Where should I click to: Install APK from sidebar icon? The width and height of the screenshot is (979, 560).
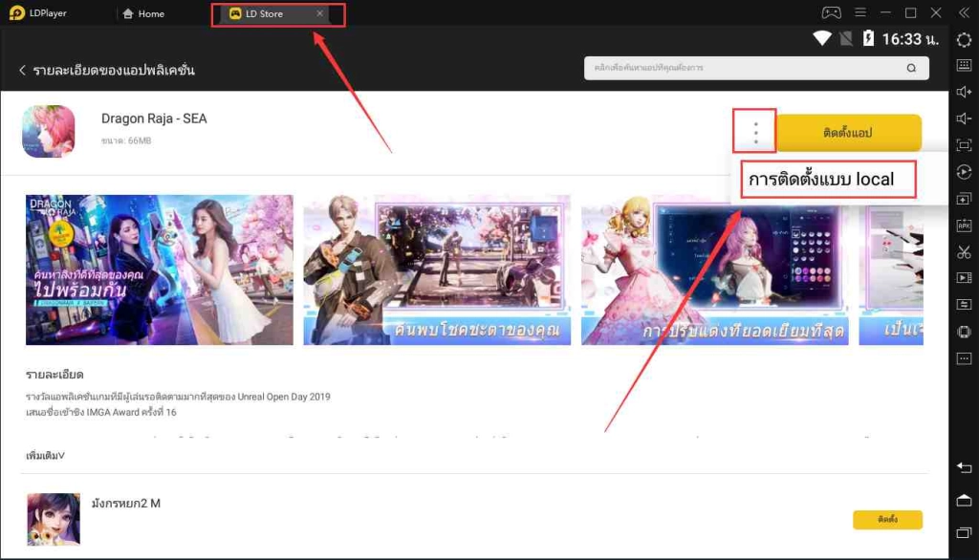tap(964, 226)
